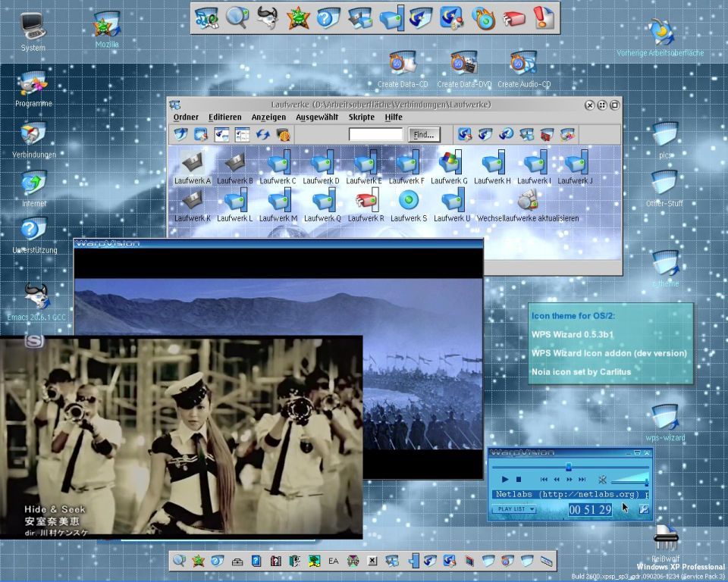Viewport: 728px width, 582px height.
Task: Click WarpVision seek position slider handle
Action: click(x=568, y=467)
